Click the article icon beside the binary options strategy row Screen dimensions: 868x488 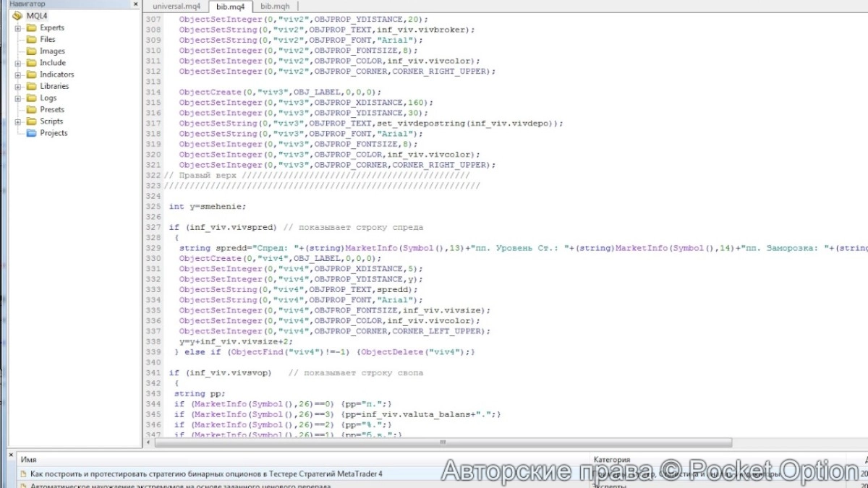click(x=23, y=474)
